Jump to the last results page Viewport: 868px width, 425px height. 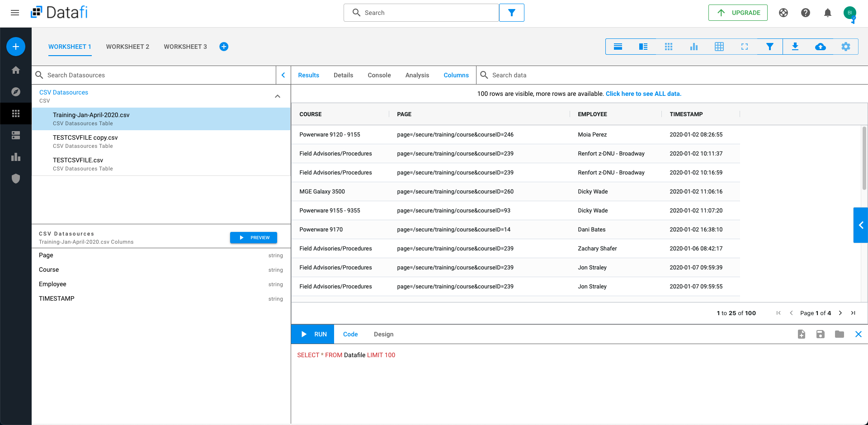[x=853, y=313]
